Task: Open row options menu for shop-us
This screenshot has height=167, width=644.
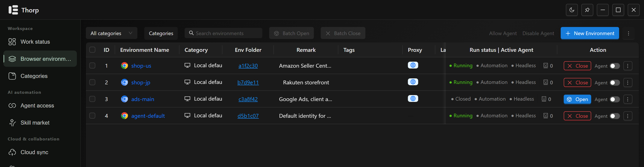Action: 627,66
